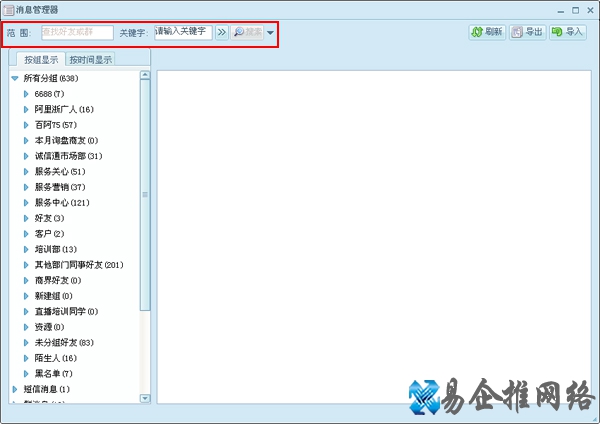Select 其他部门同事好友 (201) group
Image resolution: width=600 pixels, height=424 pixels.
(x=78, y=265)
